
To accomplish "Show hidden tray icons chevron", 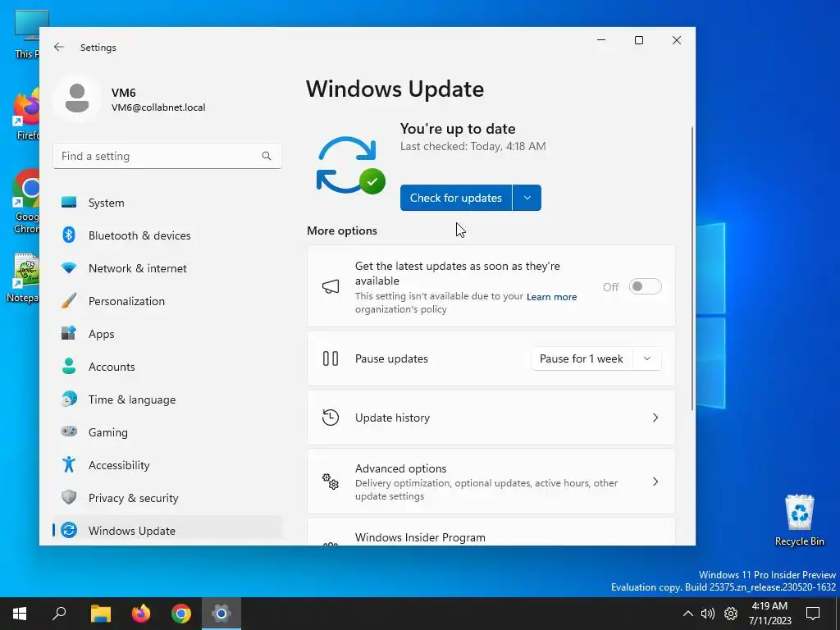I will click(x=688, y=614).
